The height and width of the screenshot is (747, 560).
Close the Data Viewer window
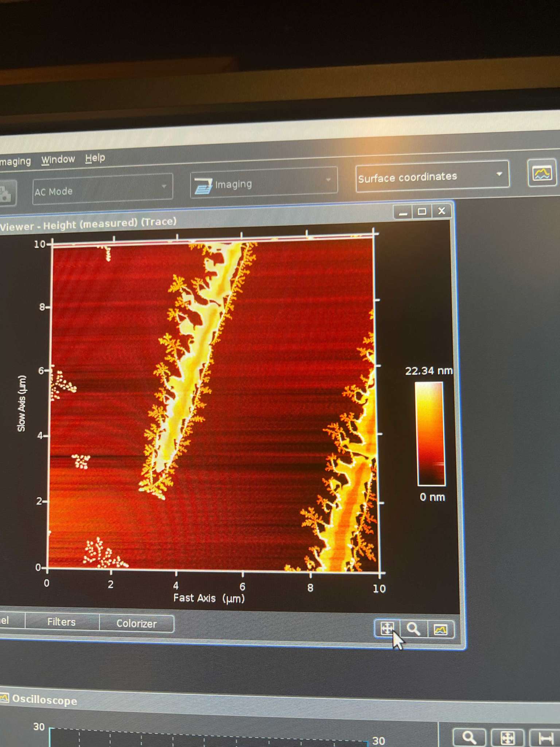(x=442, y=211)
